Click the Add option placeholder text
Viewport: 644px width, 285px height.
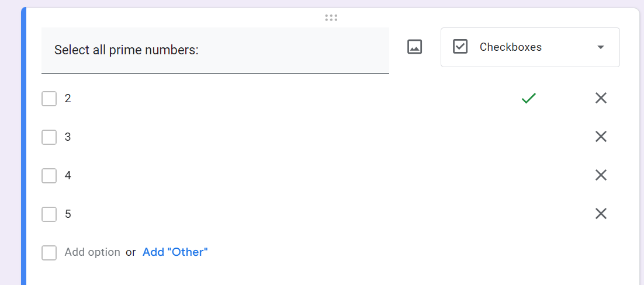[92, 252]
